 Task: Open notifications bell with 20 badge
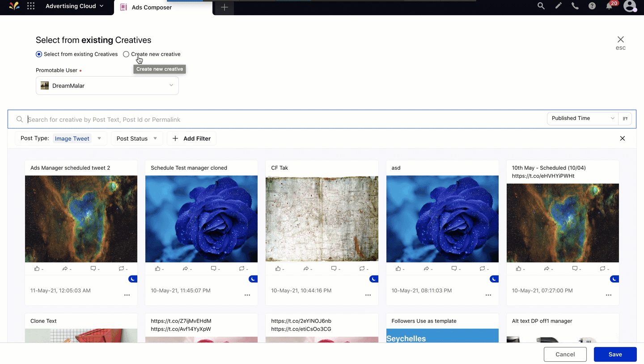coord(610,6)
